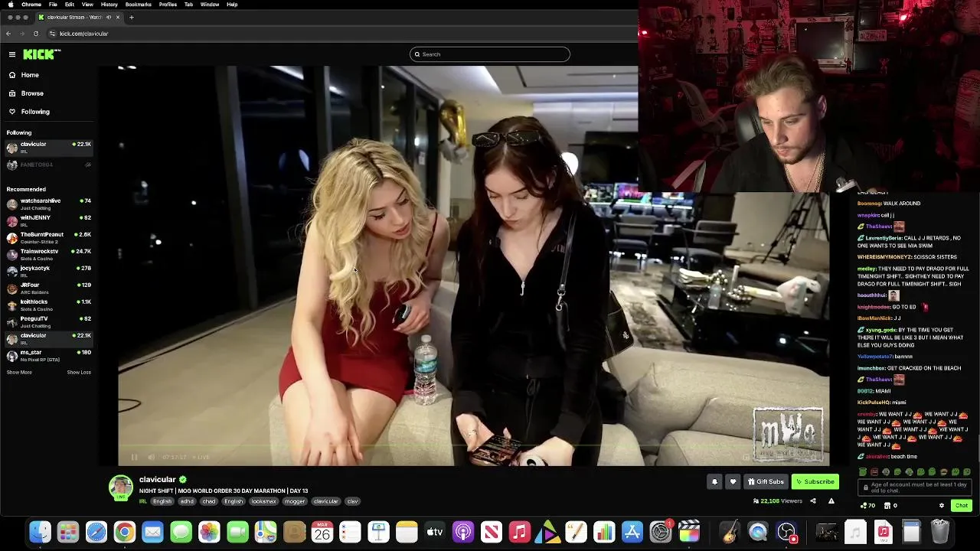Select the mogger tag
The width and height of the screenshot is (980, 551).
295,501
